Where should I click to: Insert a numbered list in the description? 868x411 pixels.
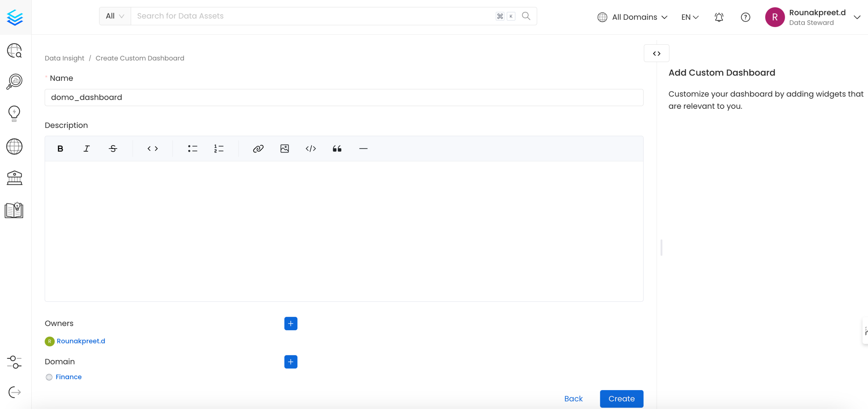point(219,148)
